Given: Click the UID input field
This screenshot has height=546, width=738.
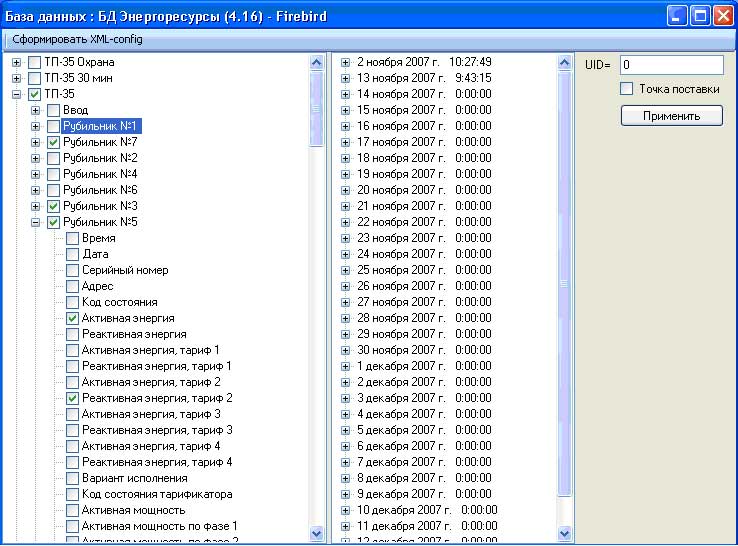Looking at the screenshot, I should coord(672,65).
